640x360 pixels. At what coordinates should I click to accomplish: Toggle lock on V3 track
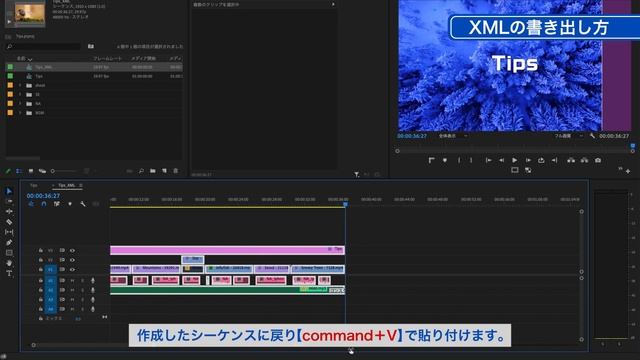pyautogui.click(x=41, y=250)
